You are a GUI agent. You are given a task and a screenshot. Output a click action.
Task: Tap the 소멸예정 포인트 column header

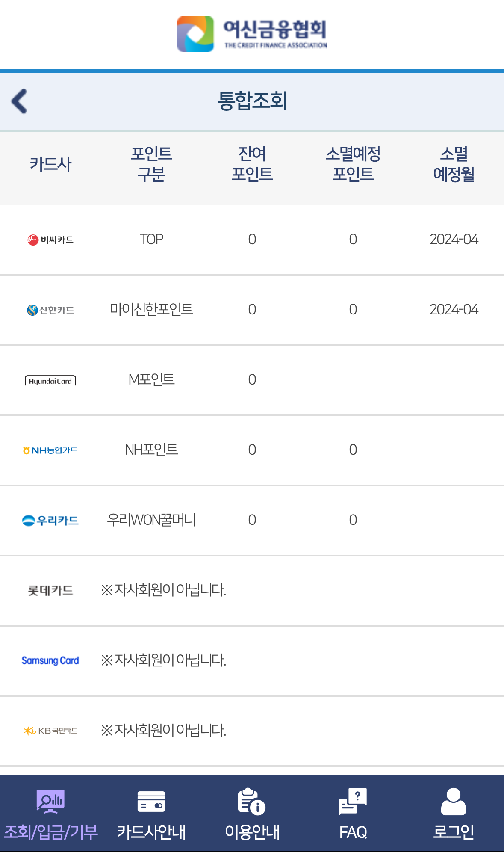pos(353,164)
